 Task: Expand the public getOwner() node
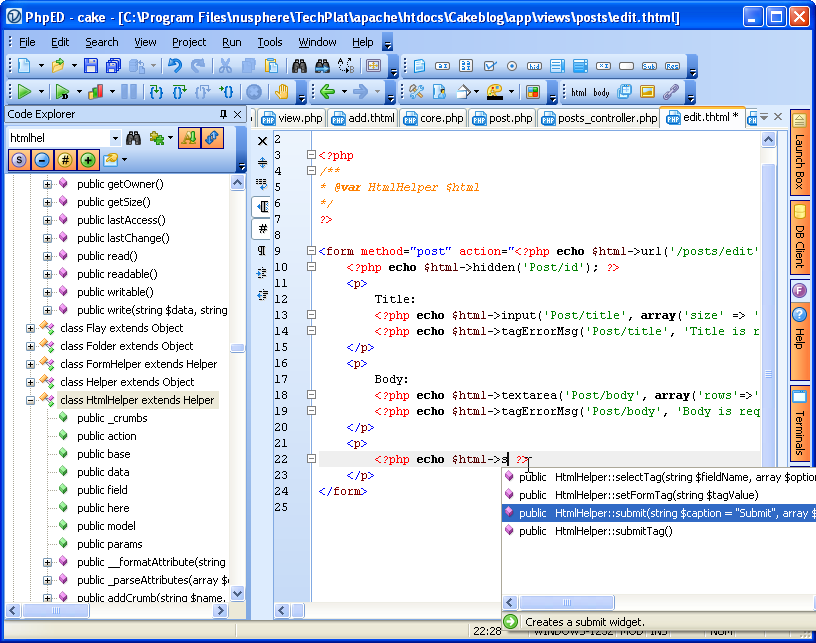(x=47, y=184)
